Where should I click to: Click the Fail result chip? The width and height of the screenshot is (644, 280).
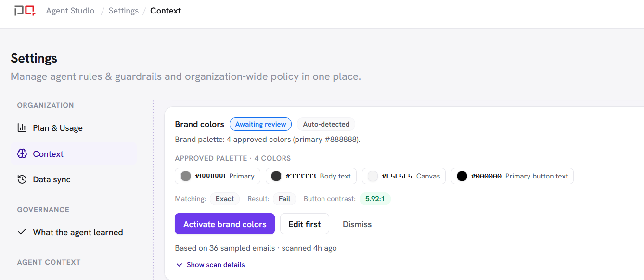click(x=284, y=199)
